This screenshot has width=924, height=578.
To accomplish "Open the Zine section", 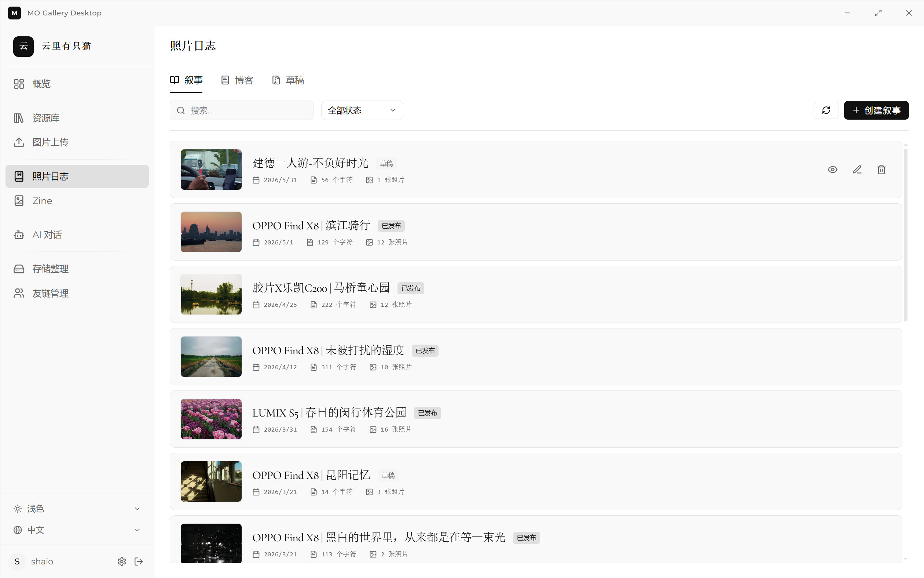I will tap(77, 201).
